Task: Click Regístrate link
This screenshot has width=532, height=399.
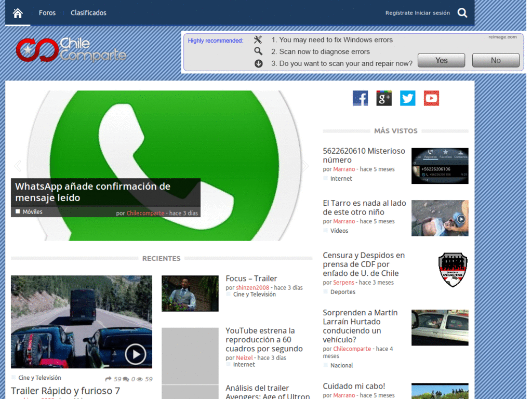Action: (399, 13)
